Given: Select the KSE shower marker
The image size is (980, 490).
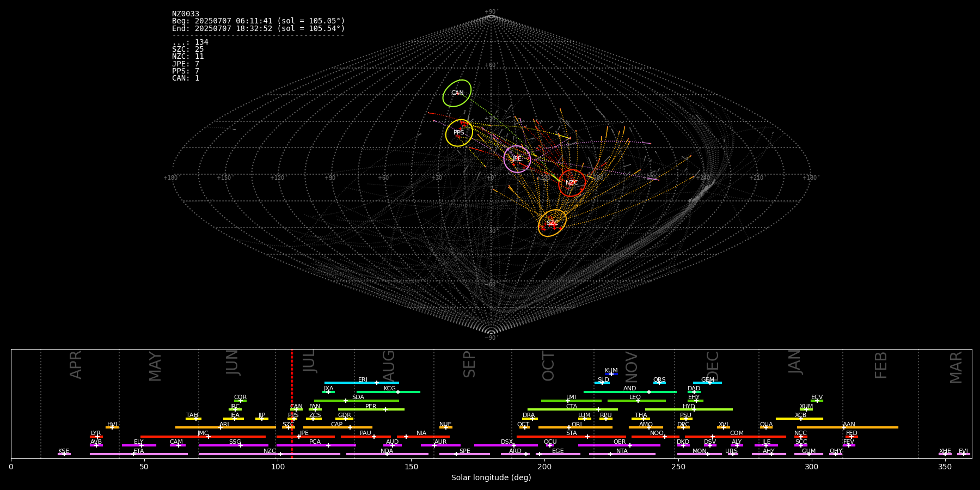Looking at the screenshot, I should (64, 454).
